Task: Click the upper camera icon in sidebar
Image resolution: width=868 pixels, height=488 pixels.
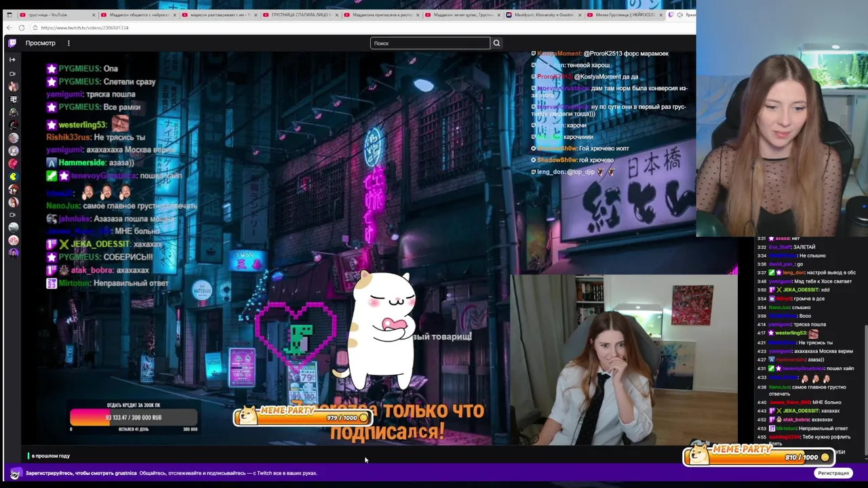Action: point(12,73)
